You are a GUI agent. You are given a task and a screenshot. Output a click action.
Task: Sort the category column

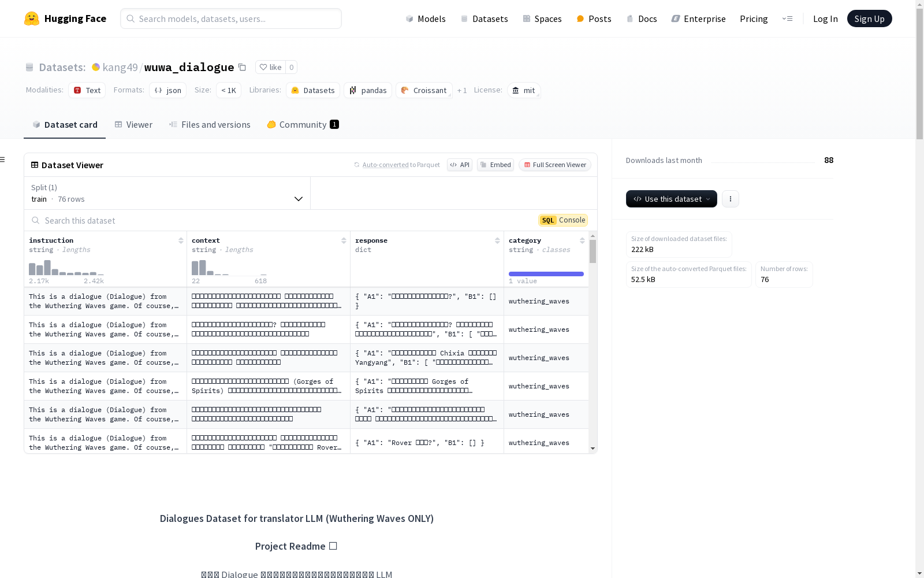point(582,240)
